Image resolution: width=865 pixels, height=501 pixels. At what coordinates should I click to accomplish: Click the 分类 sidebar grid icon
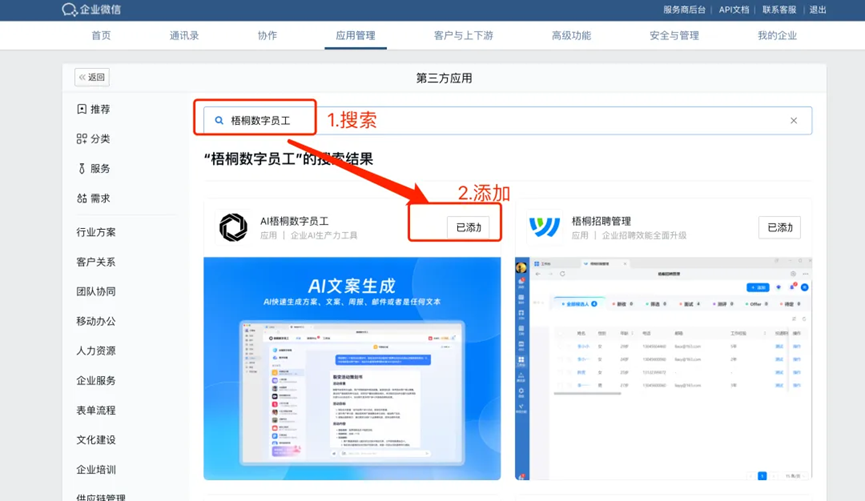point(82,138)
